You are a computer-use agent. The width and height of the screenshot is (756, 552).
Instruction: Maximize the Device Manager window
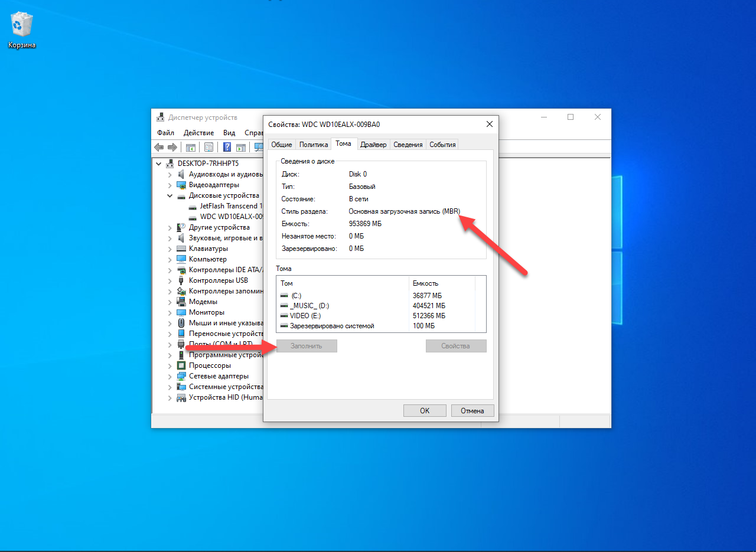[571, 117]
